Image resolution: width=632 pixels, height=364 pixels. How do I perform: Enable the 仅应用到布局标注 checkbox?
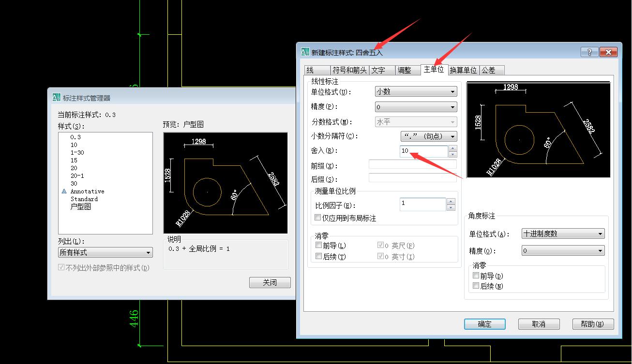click(317, 217)
